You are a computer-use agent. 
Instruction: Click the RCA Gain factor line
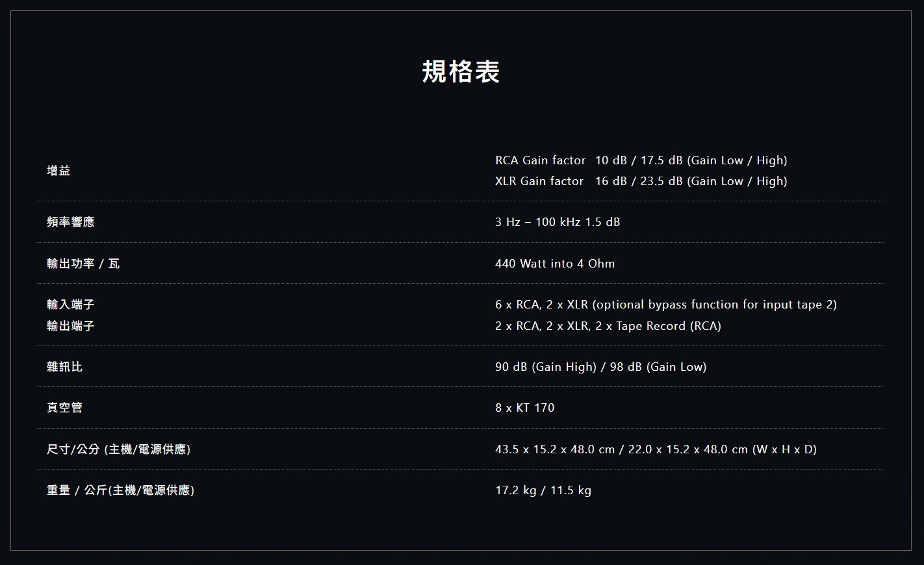click(x=641, y=160)
